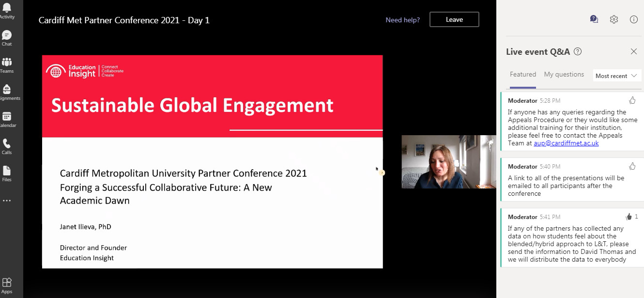This screenshot has height=298, width=644.
Task: Open Assignments in the left sidebar
Action: click(x=7, y=92)
